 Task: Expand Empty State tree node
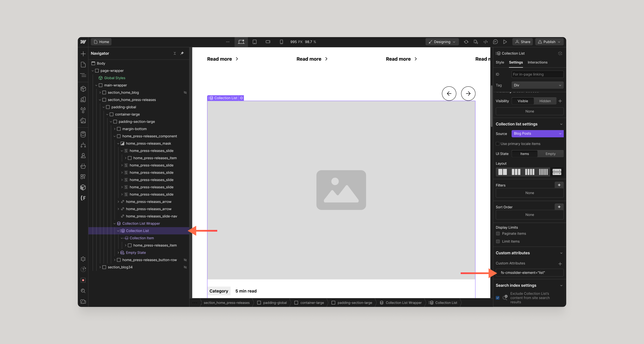pos(118,253)
